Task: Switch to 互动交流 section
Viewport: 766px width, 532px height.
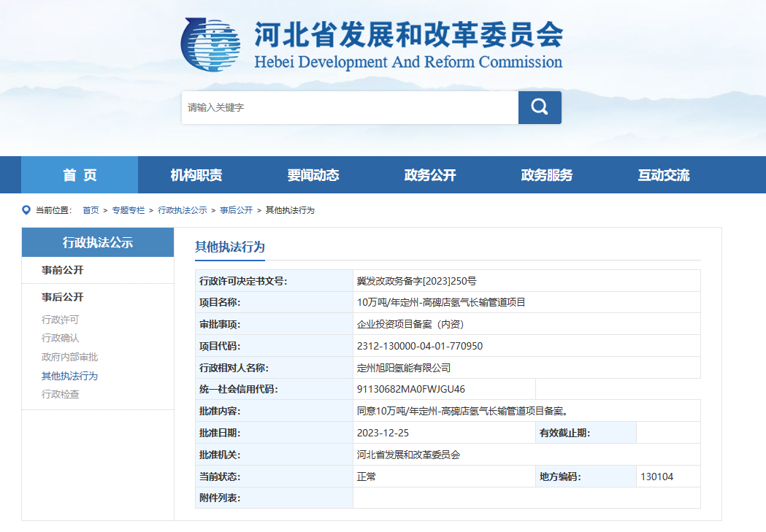Action: point(664,175)
